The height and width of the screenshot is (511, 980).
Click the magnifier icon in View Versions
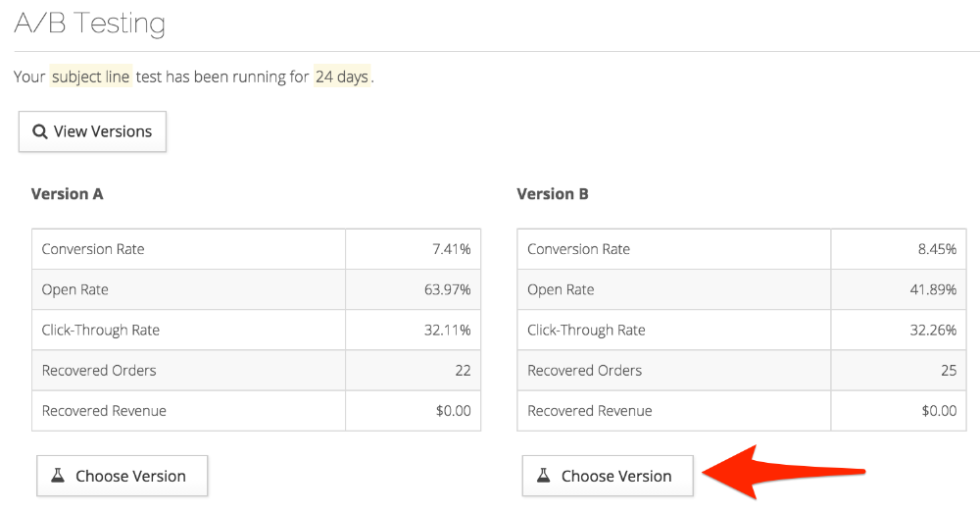tap(40, 131)
